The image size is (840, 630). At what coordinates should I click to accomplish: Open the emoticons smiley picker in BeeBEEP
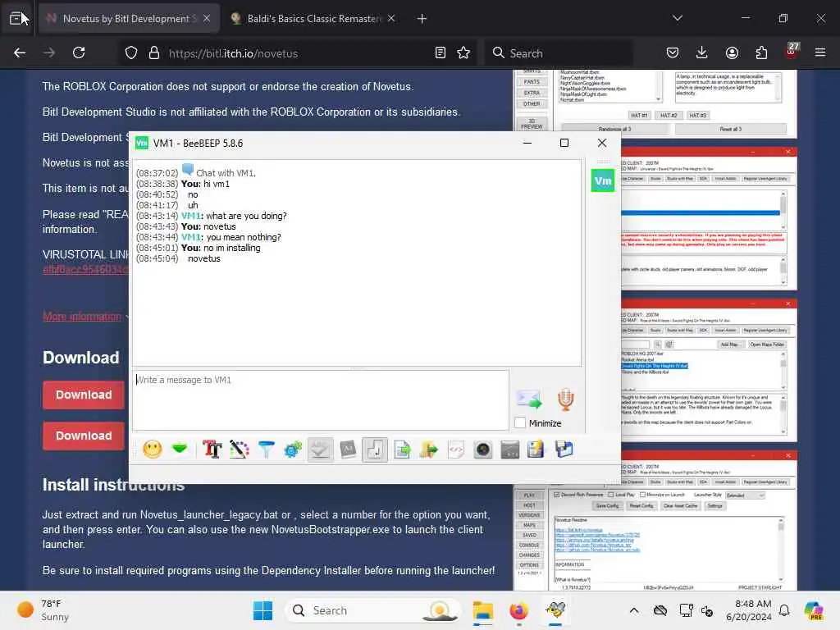point(153,449)
